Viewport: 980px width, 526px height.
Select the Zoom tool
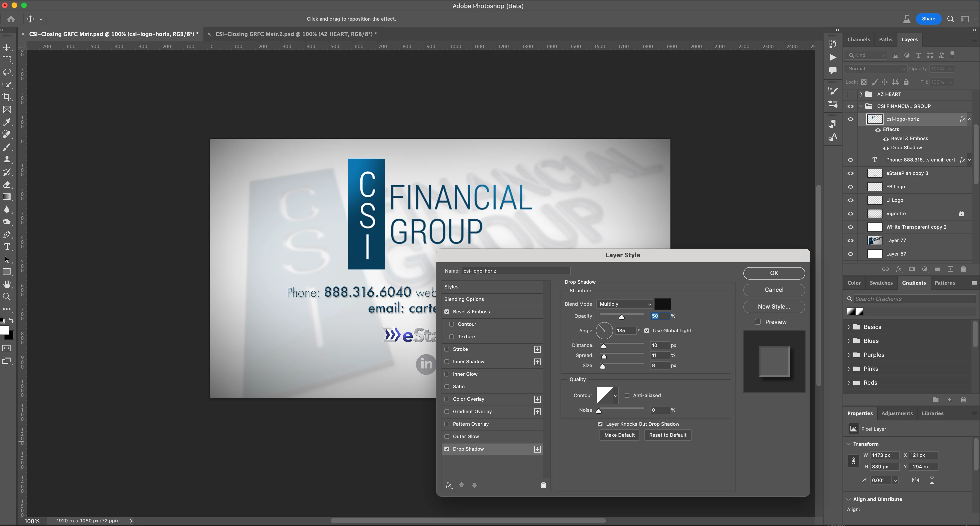(x=7, y=297)
